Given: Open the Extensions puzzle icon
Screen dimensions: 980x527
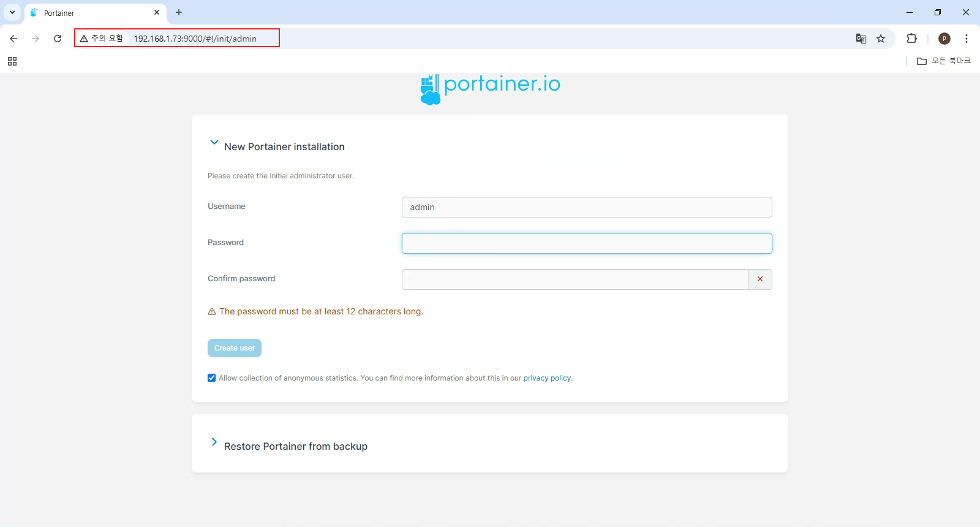Looking at the screenshot, I should (x=911, y=39).
